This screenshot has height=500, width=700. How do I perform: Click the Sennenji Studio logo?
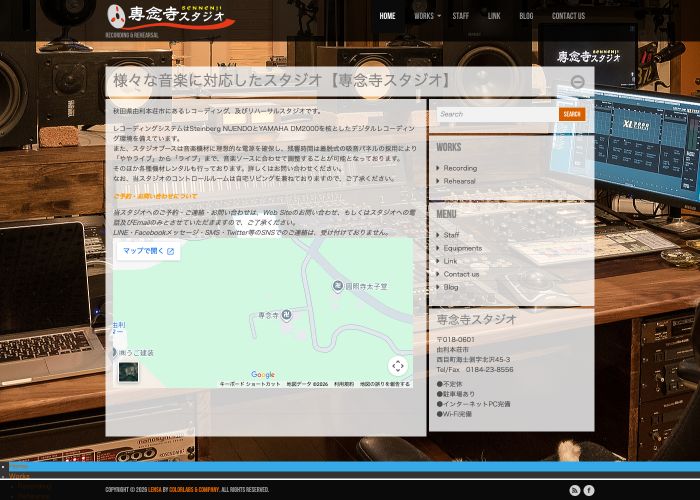171,17
